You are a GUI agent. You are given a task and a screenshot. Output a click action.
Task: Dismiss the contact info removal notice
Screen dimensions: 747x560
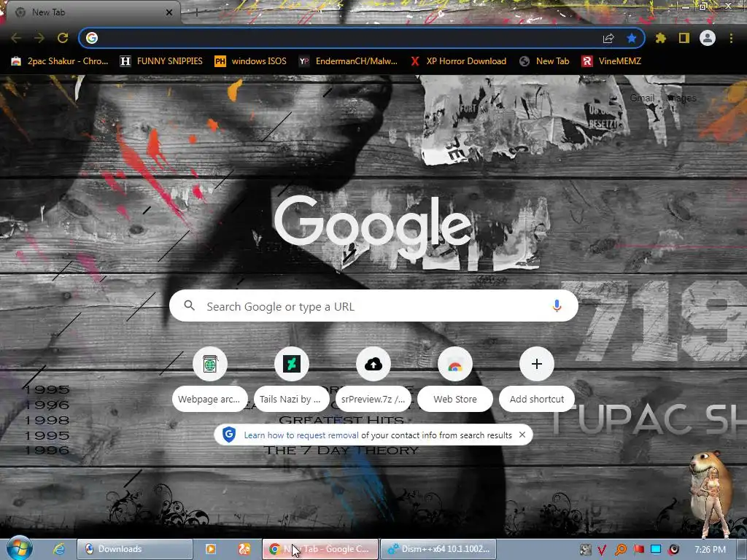point(522,435)
